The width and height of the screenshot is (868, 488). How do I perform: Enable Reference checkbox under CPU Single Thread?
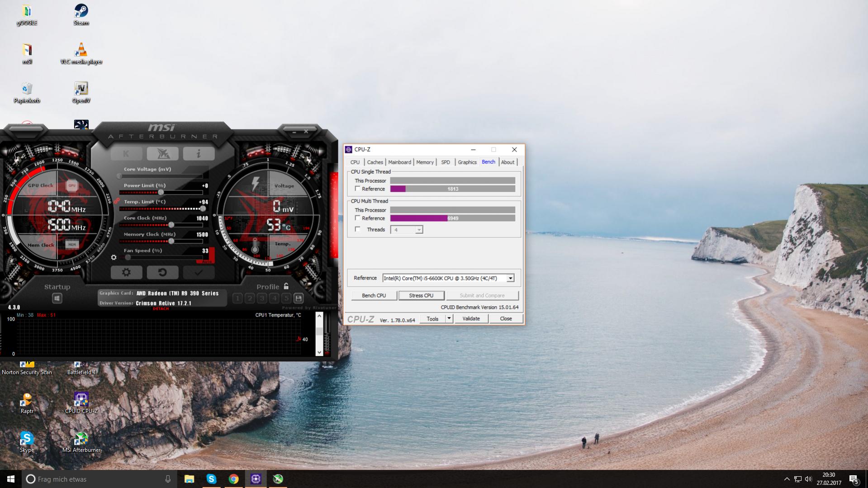[x=358, y=189]
